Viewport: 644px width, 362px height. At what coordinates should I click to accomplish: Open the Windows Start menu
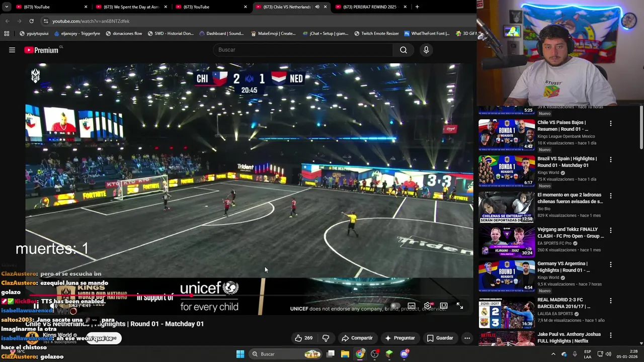click(240, 354)
